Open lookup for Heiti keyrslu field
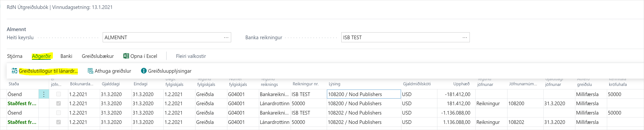The height and width of the screenshot is (130, 644). (226, 38)
